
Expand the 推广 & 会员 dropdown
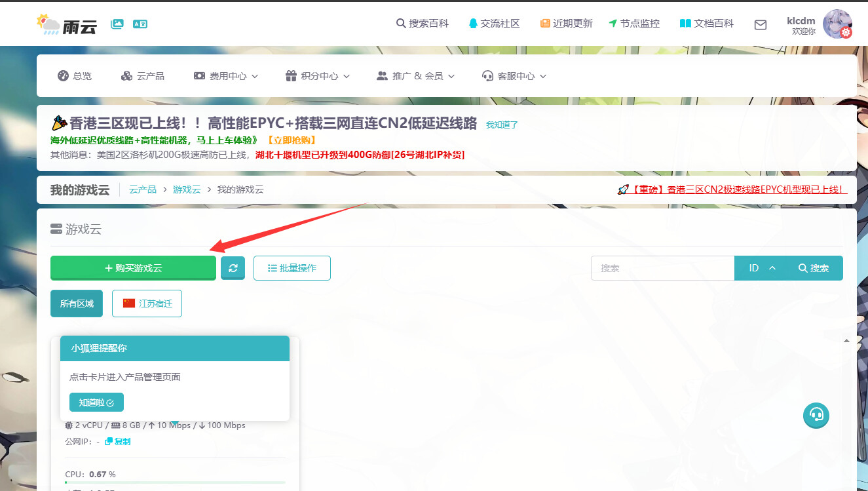point(415,76)
